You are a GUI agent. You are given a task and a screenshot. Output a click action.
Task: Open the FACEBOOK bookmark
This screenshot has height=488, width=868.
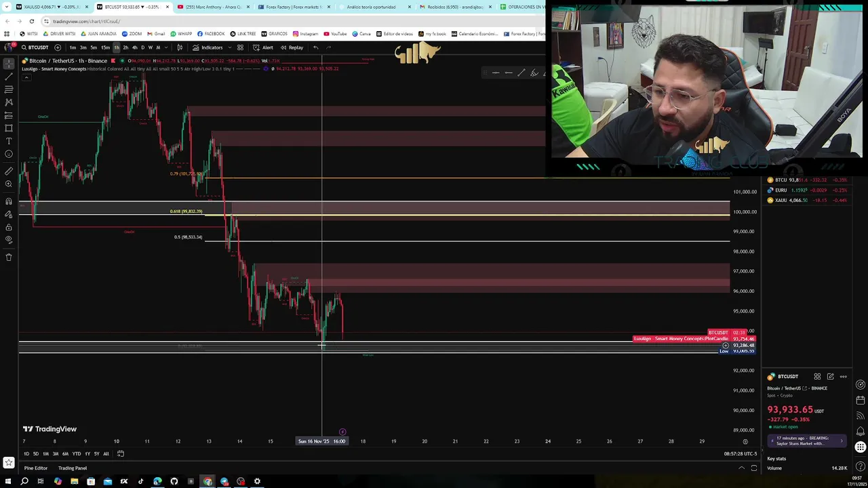211,34
